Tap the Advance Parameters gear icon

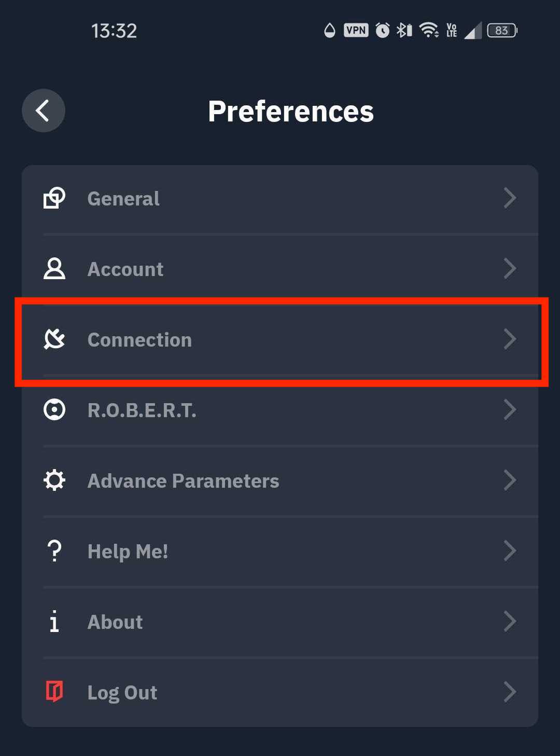point(54,480)
